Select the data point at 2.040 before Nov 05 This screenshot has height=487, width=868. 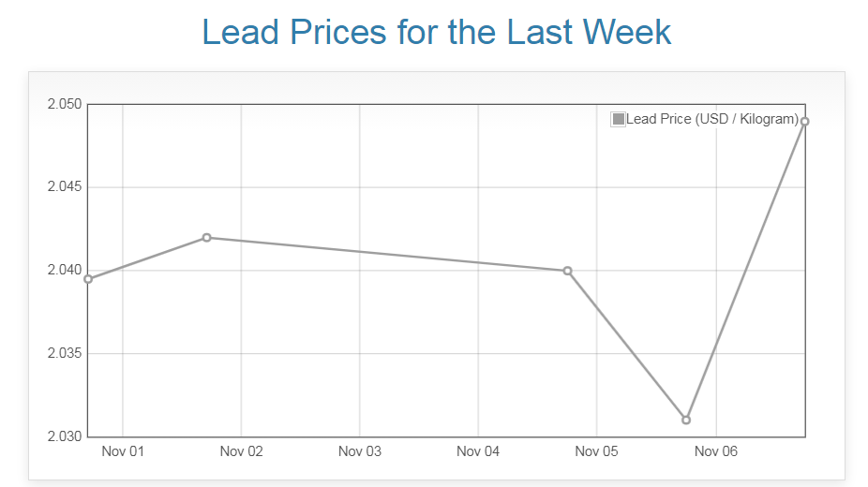tap(567, 271)
